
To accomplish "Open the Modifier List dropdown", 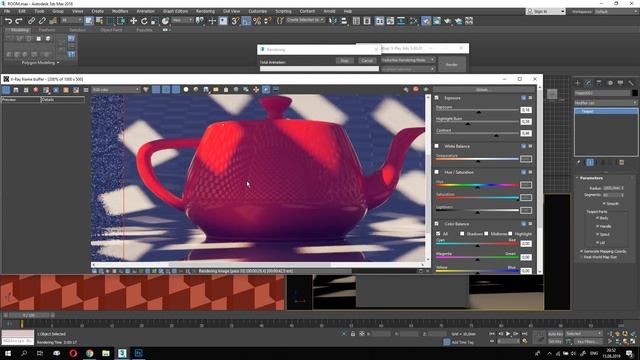I will tap(606, 102).
